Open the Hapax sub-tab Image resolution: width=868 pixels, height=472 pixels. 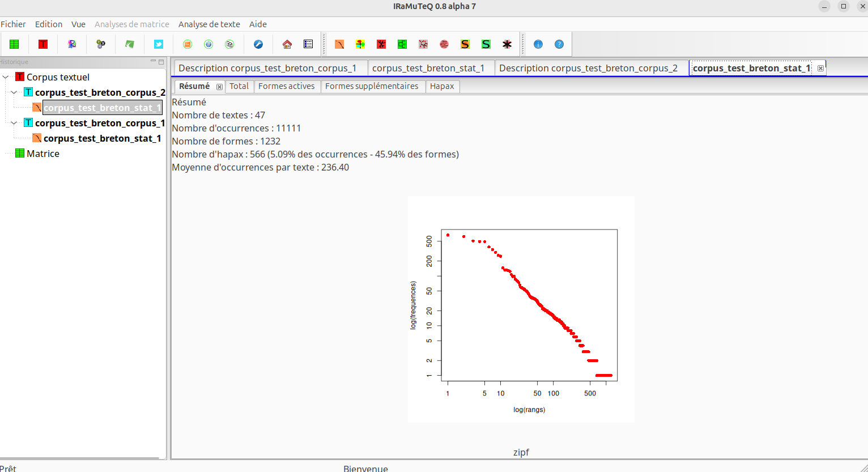(x=442, y=86)
